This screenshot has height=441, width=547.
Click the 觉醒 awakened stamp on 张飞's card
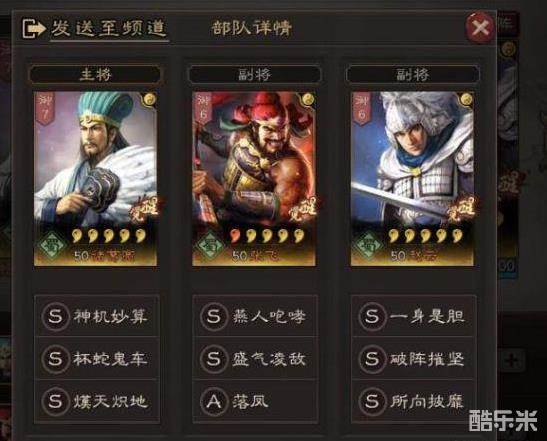[x=302, y=209]
